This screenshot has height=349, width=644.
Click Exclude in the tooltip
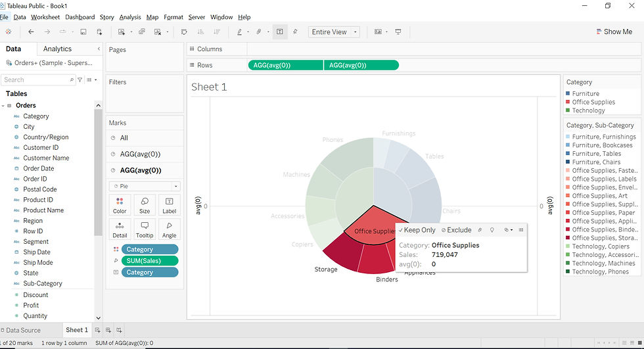[x=456, y=230]
